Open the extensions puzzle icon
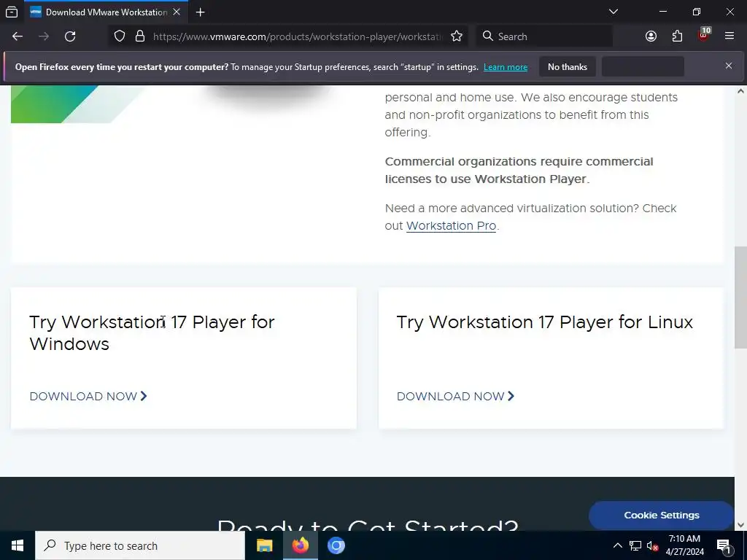 (677, 36)
